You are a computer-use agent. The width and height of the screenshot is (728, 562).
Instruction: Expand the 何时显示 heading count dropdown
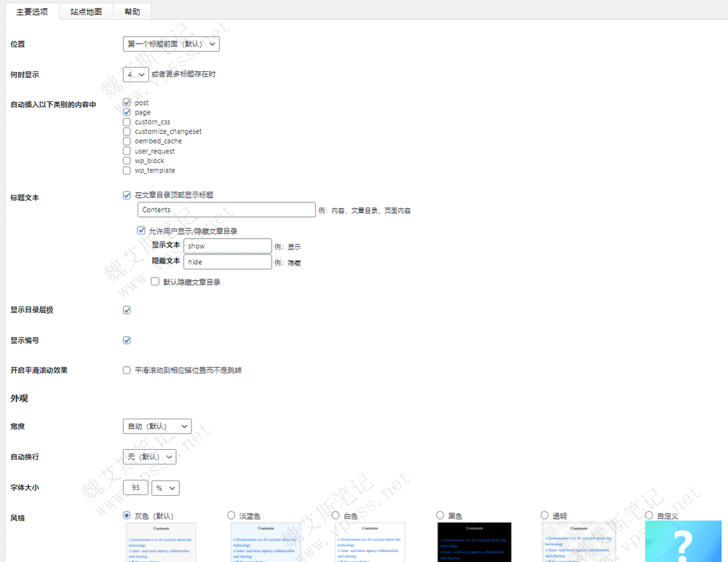[135, 74]
